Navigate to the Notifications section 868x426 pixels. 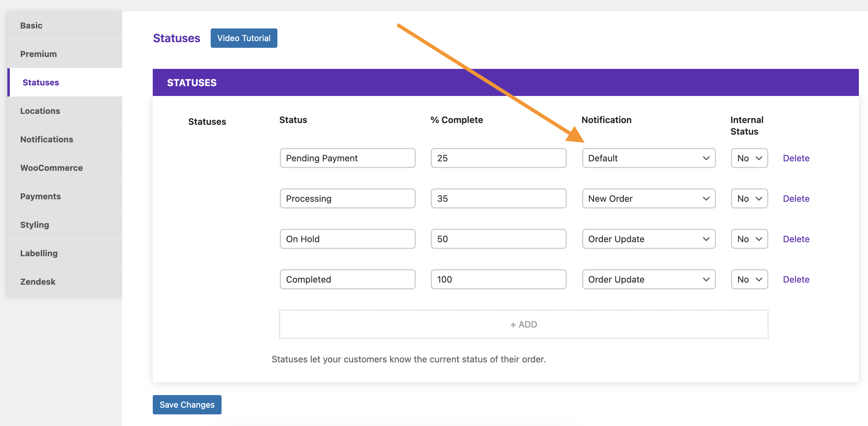pos(47,139)
